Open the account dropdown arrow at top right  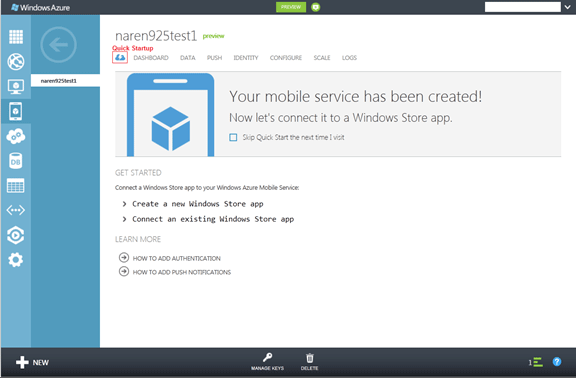pos(568,7)
